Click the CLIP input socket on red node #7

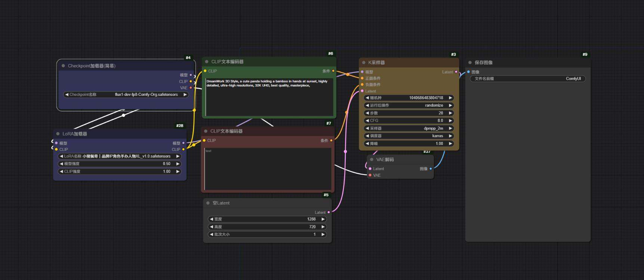pos(204,140)
